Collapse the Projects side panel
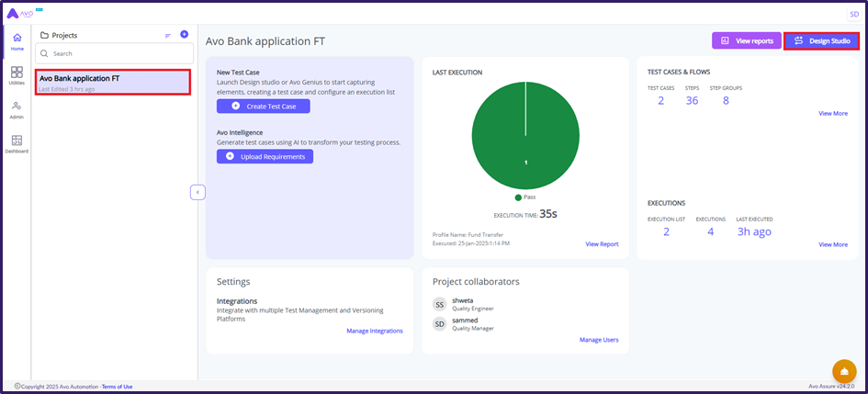Viewport: 868px width, 394px height. coord(197,192)
